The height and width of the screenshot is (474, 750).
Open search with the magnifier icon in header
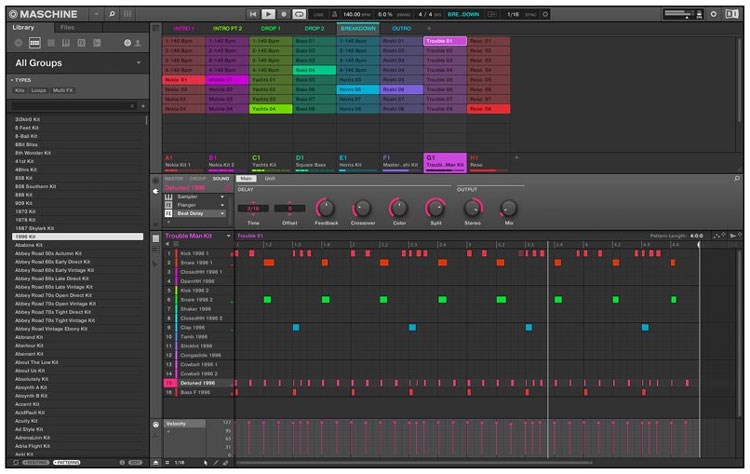[x=112, y=14]
